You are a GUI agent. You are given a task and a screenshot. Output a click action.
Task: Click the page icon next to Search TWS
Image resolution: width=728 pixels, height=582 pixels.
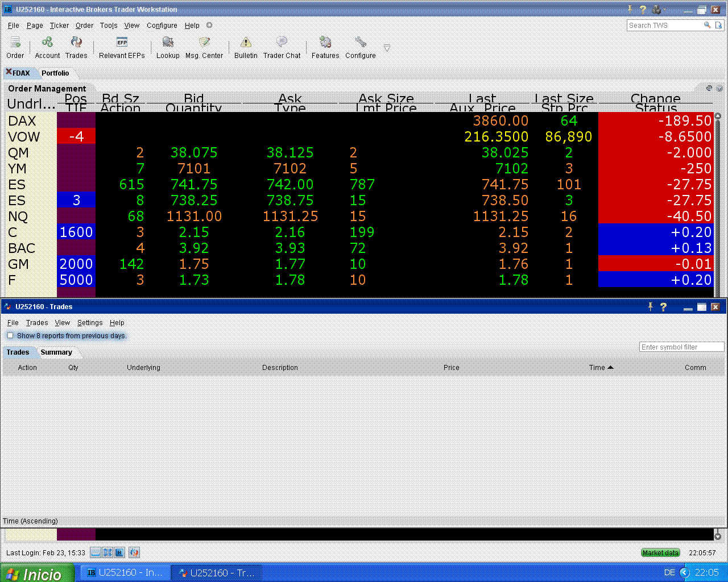point(718,25)
